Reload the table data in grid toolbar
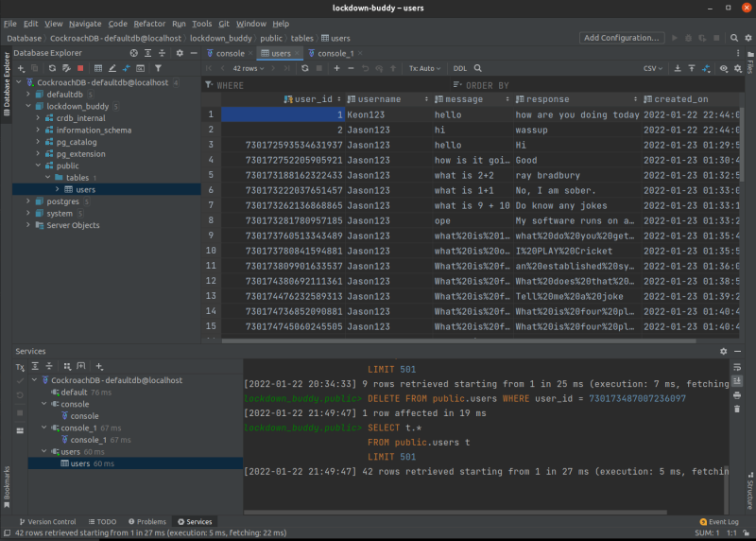Screen dimensions: 756x541 pos(305,68)
